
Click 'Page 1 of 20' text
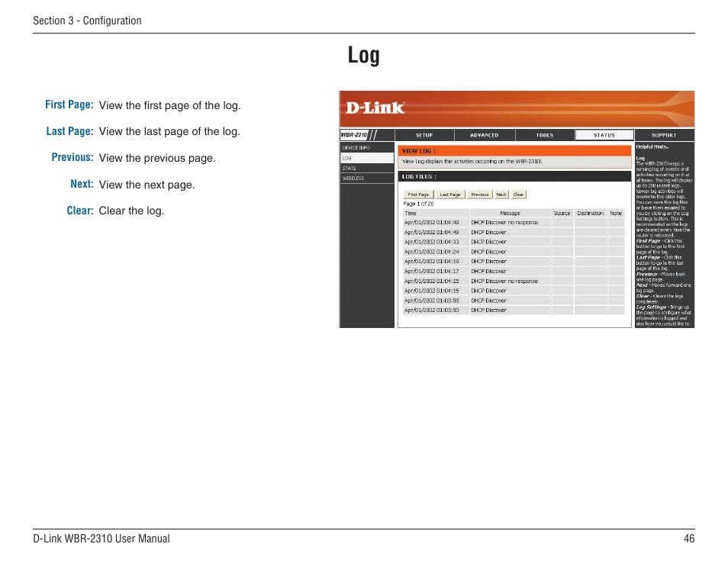click(418, 204)
